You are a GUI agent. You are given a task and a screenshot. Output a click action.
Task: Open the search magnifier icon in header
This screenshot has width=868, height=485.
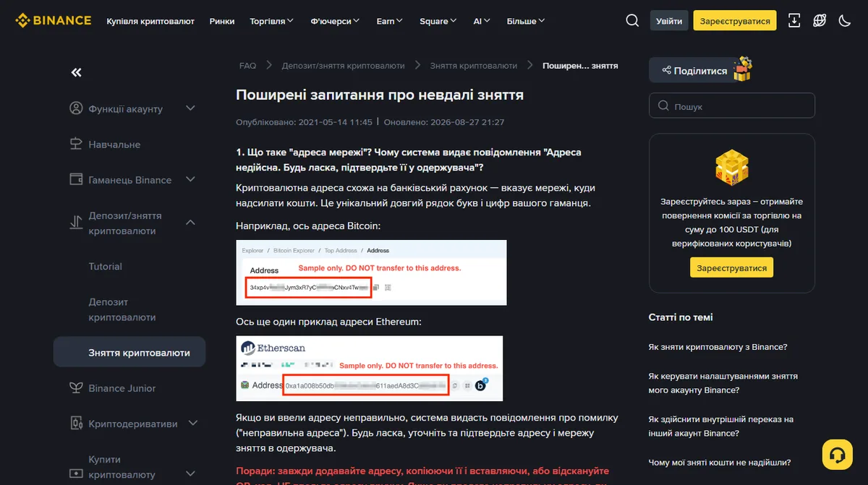click(632, 21)
